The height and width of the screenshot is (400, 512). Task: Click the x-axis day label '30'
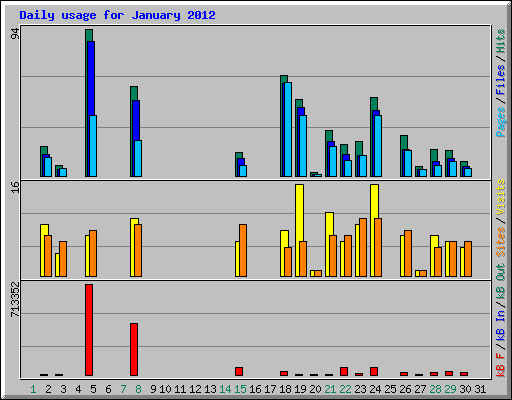(x=465, y=389)
